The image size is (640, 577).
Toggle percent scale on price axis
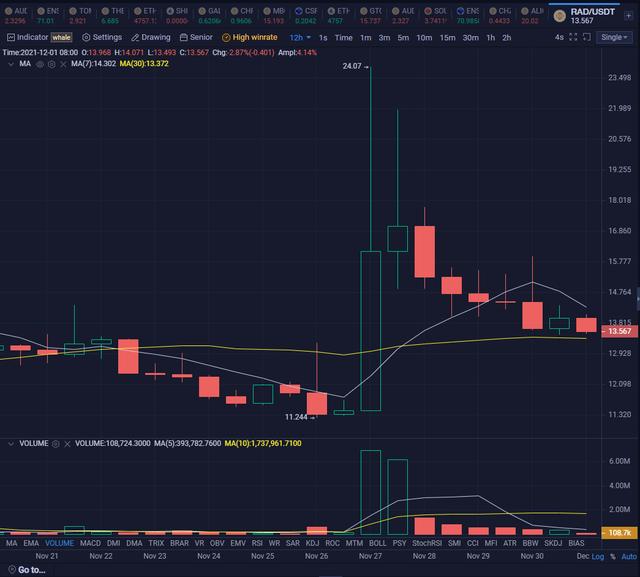[612, 556]
